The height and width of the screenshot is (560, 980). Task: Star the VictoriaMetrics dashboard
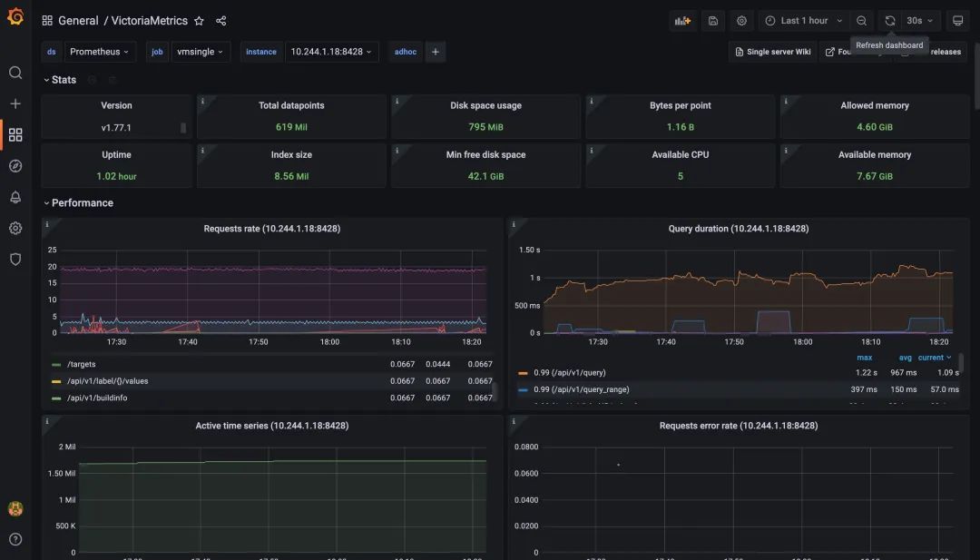200,21
